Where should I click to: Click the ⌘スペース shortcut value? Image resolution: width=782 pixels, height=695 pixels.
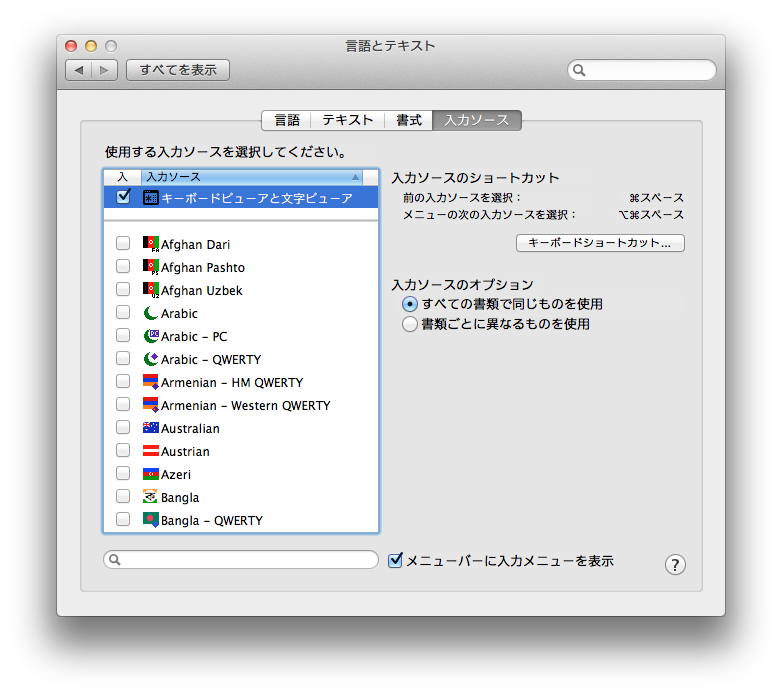click(x=656, y=198)
